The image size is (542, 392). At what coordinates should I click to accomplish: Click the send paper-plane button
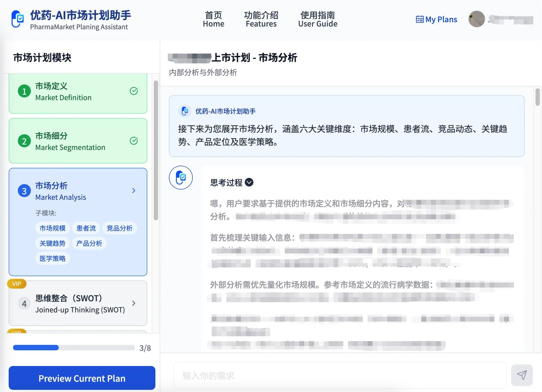tap(522, 375)
